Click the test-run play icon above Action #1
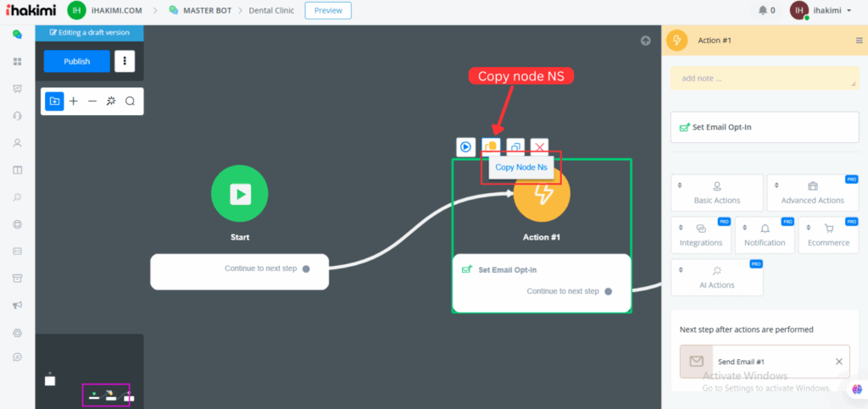 (465, 146)
